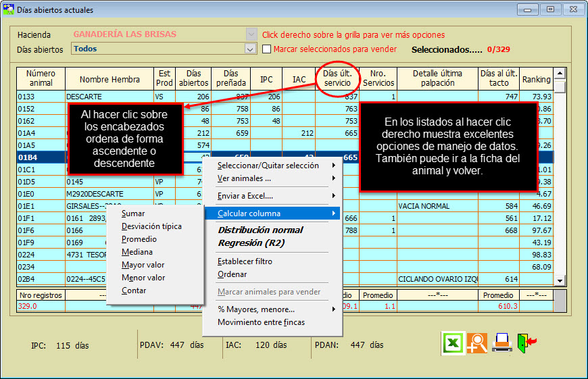Click the 'Ranking' column header
The height and width of the screenshot is (379, 588).
(x=536, y=79)
